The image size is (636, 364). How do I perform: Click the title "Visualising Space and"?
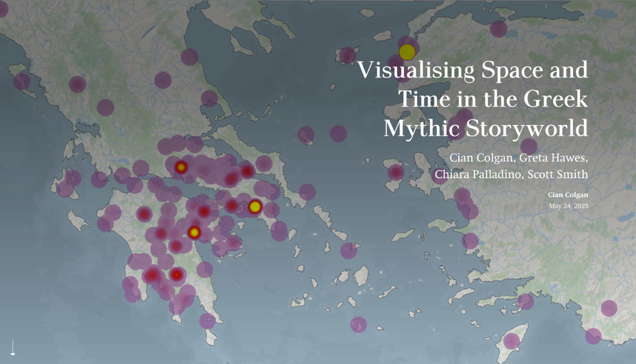point(472,70)
